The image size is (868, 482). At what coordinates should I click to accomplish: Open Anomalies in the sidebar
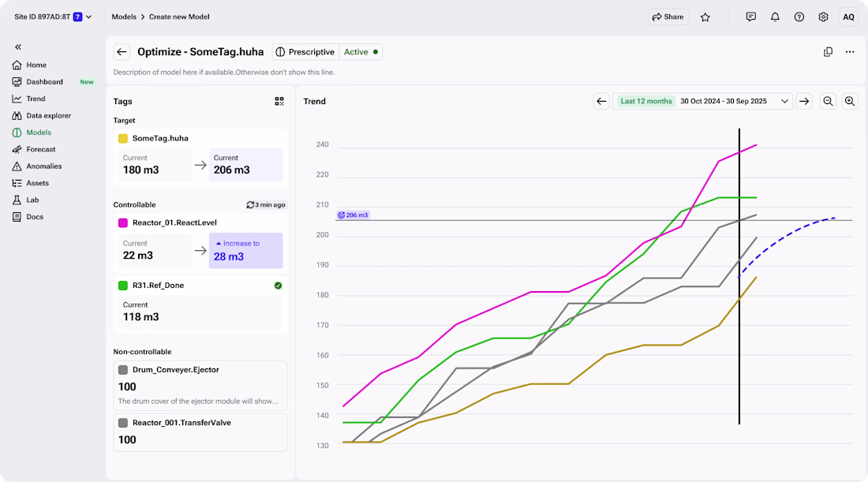[x=43, y=166]
